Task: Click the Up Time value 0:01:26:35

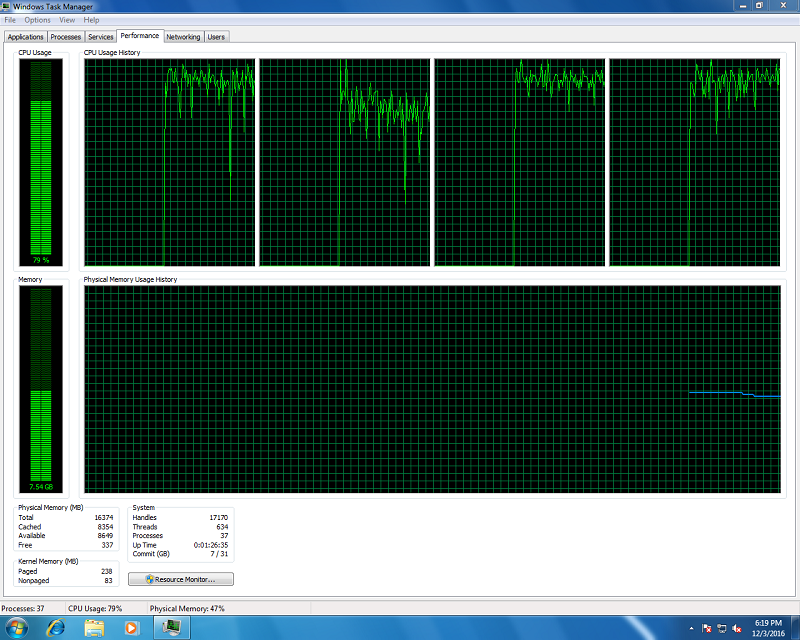Action: click(x=211, y=545)
